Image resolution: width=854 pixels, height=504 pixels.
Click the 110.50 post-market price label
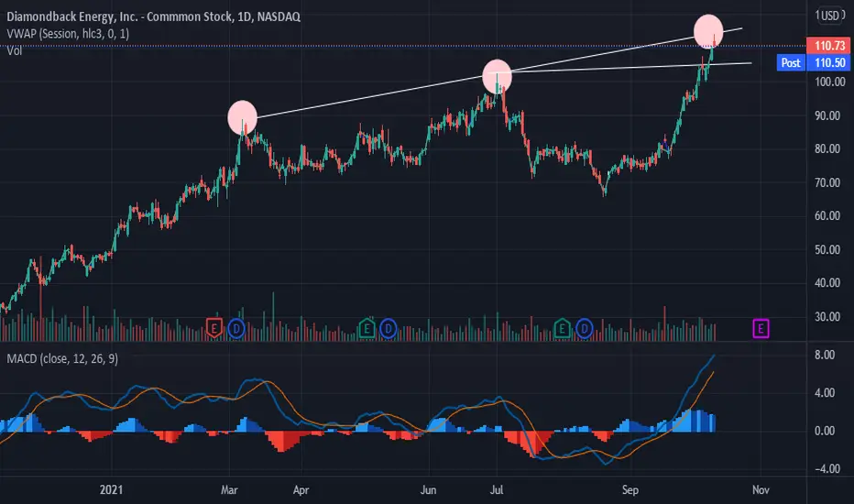(827, 62)
